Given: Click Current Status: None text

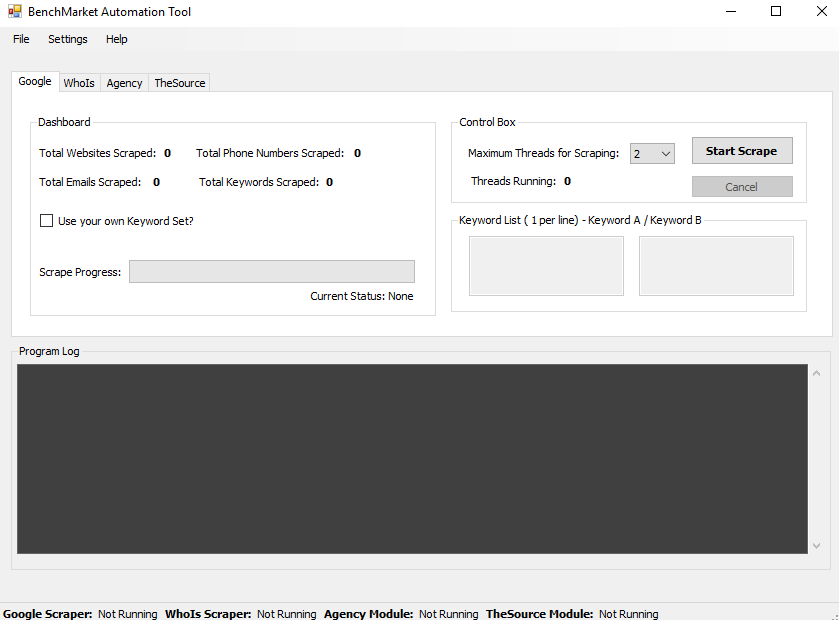Looking at the screenshot, I should click(362, 296).
